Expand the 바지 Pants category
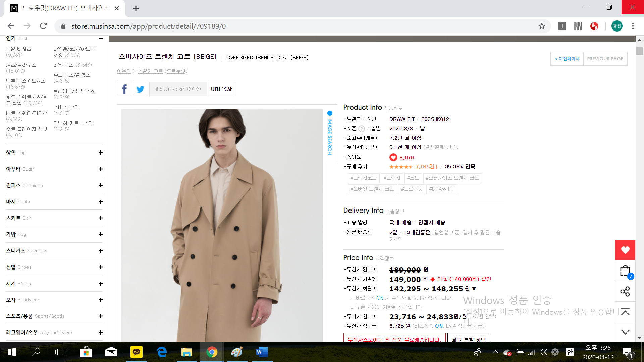Viewport: 644px width, 362px height. (x=100, y=202)
